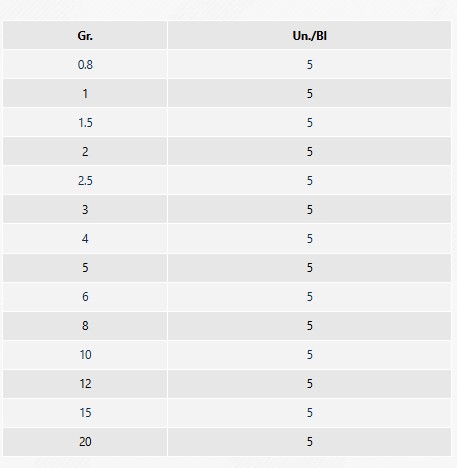
Task: Click the Gr. column header
Action: pyautogui.click(x=85, y=35)
